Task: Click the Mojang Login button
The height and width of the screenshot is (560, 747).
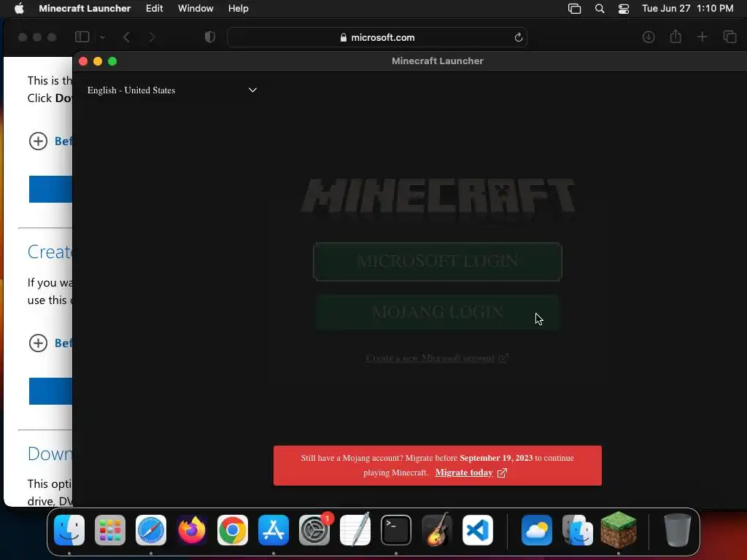Action: point(438,312)
